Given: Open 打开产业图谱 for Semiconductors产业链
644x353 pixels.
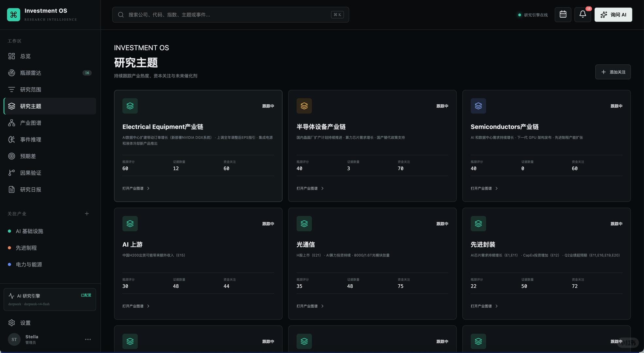Looking at the screenshot, I should coord(484,189).
